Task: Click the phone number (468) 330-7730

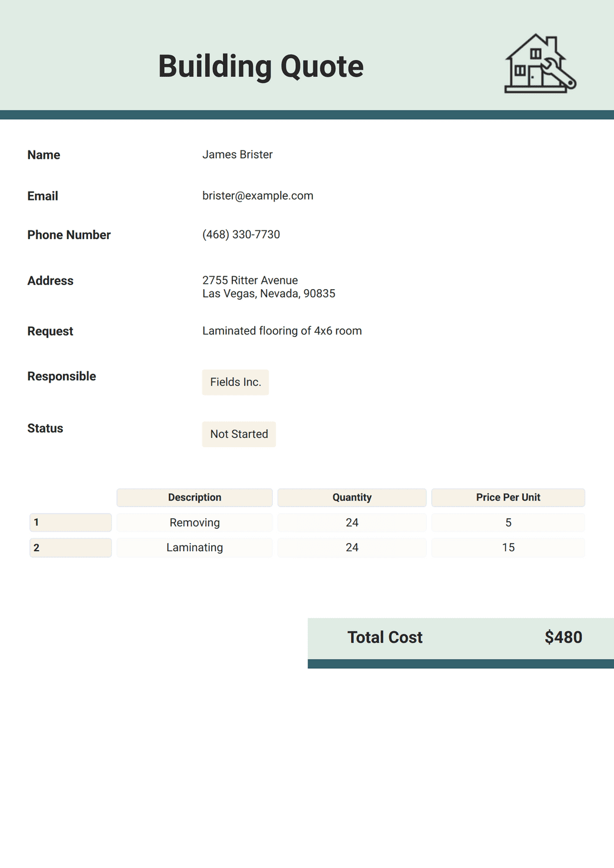Action: click(241, 234)
